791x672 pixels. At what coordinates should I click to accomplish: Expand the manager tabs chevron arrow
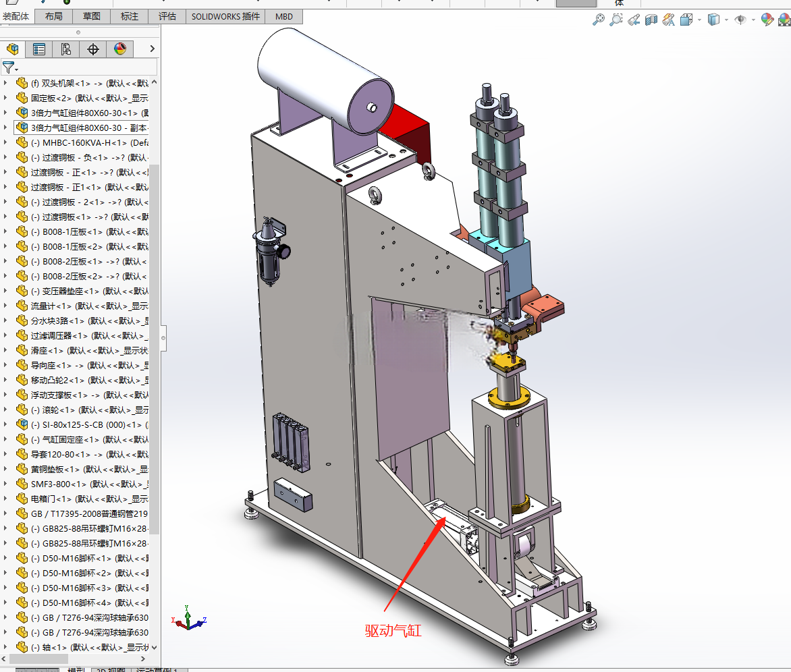pos(153,49)
